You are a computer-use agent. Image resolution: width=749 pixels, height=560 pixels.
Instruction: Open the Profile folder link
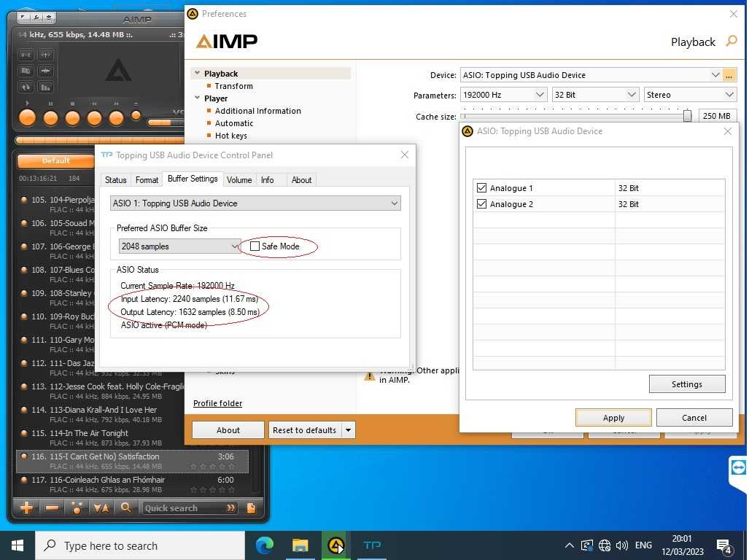218,403
